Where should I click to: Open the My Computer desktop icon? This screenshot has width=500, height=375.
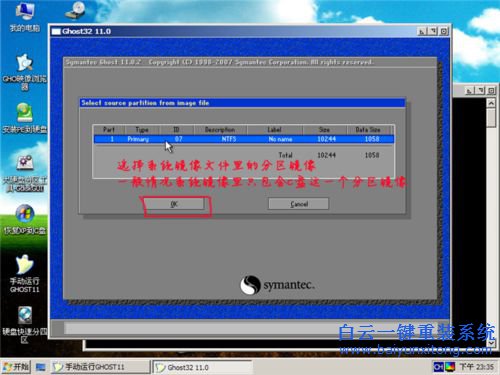coord(25,17)
